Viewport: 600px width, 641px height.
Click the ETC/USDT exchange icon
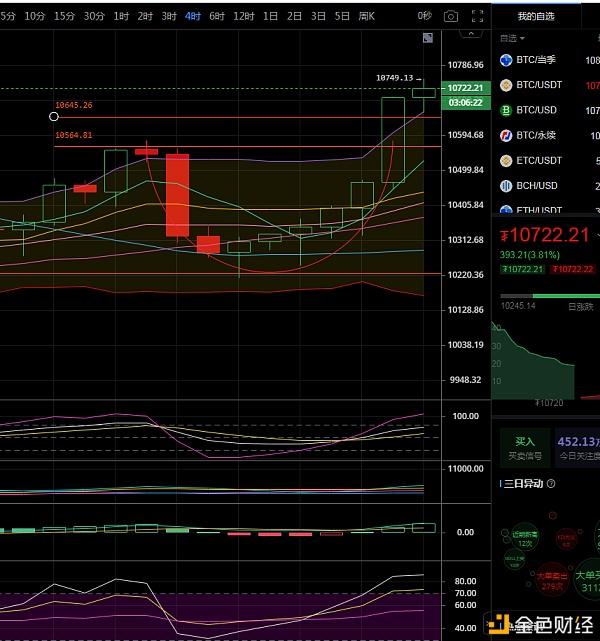[x=506, y=161]
